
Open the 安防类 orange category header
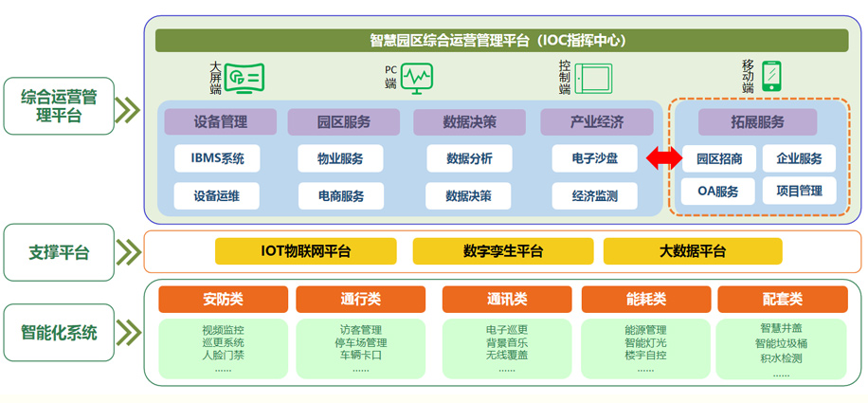[x=224, y=300]
